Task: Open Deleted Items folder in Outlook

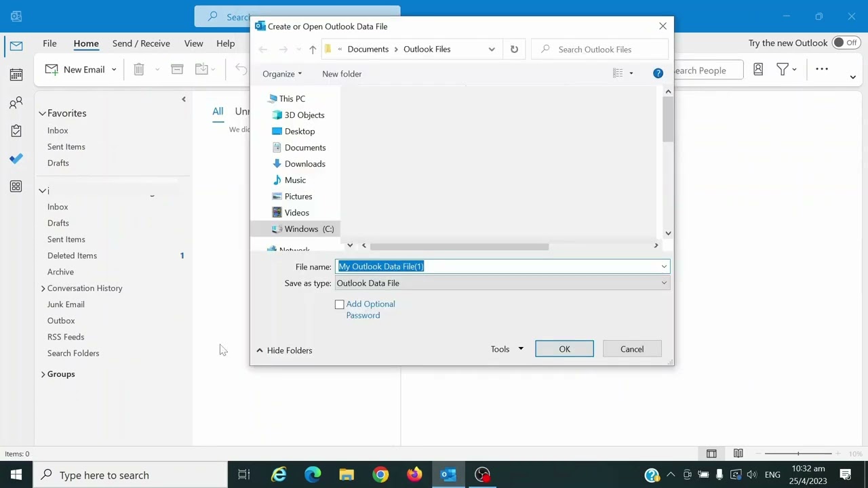Action: [72, 256]
